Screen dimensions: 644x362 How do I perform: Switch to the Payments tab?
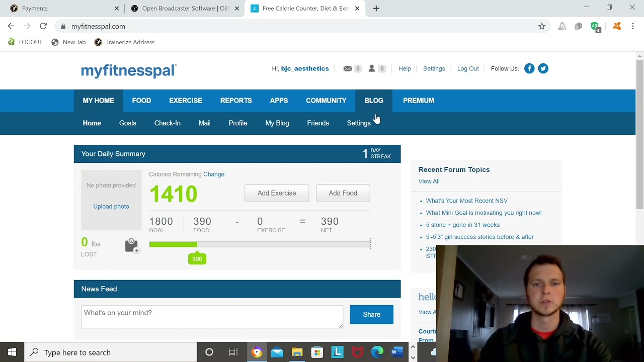coord(63,9)
